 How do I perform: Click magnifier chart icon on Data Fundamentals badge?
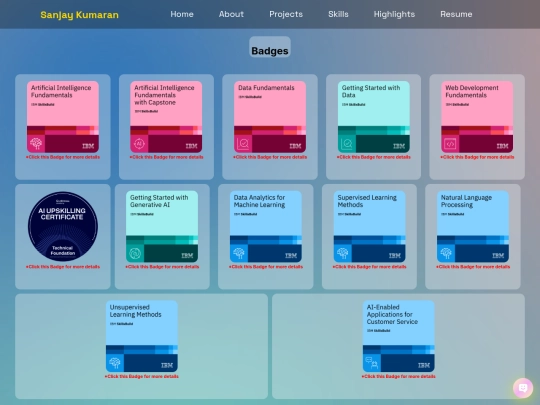243,144
